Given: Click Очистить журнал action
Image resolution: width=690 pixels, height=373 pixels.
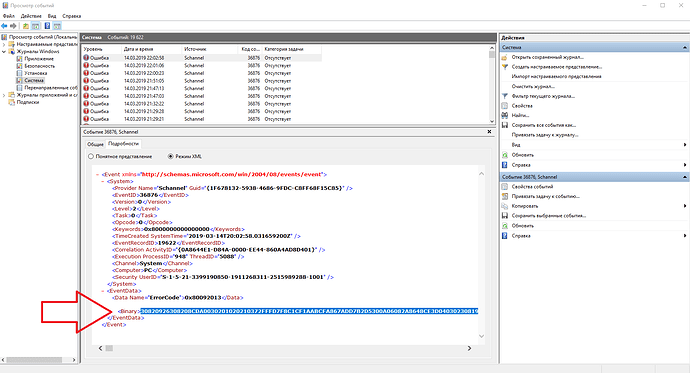Looking at the screenshot, I should tap(533, 86).
